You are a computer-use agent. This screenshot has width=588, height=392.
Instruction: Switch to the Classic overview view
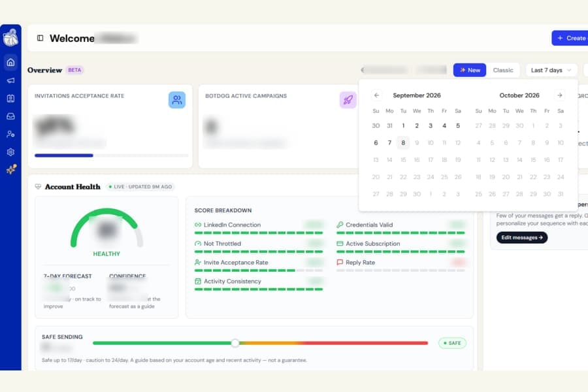[503, 70]
